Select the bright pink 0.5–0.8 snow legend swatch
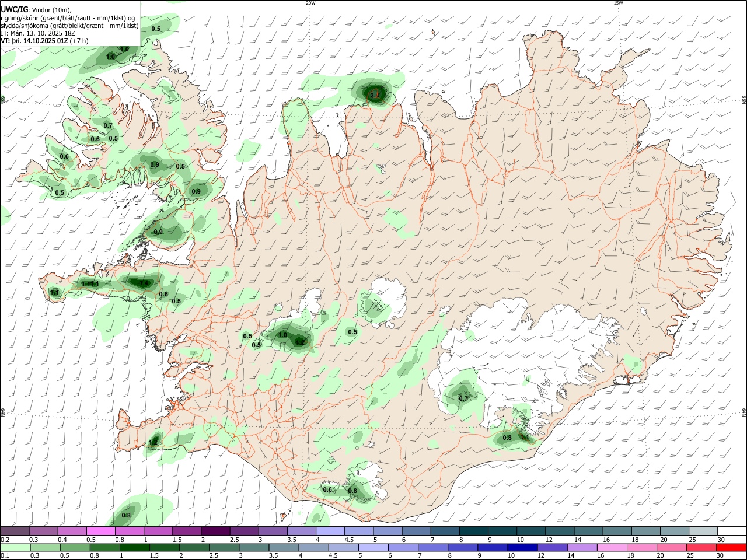This screenshot has height=560, width=747. 100,531
